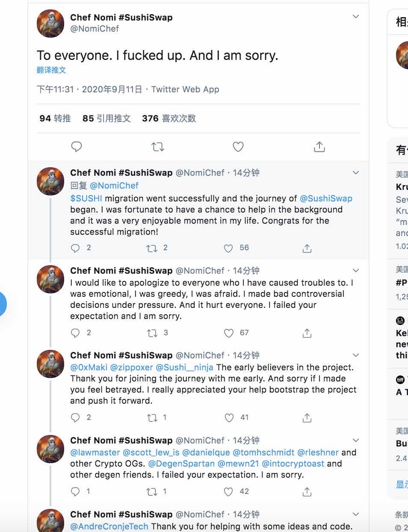408x532 pixels.
Task: Open options chevron on 'other Crypto OGs' tweet
Action: (355, 440)
